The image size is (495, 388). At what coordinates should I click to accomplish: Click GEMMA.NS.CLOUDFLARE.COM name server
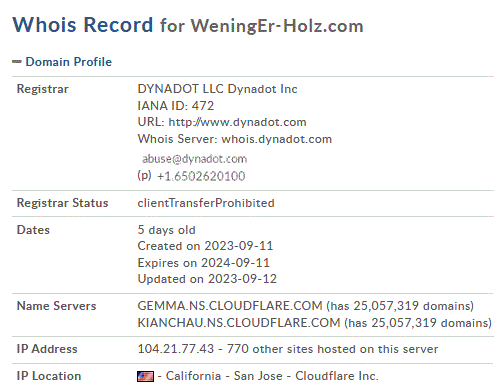click(230, 306)
